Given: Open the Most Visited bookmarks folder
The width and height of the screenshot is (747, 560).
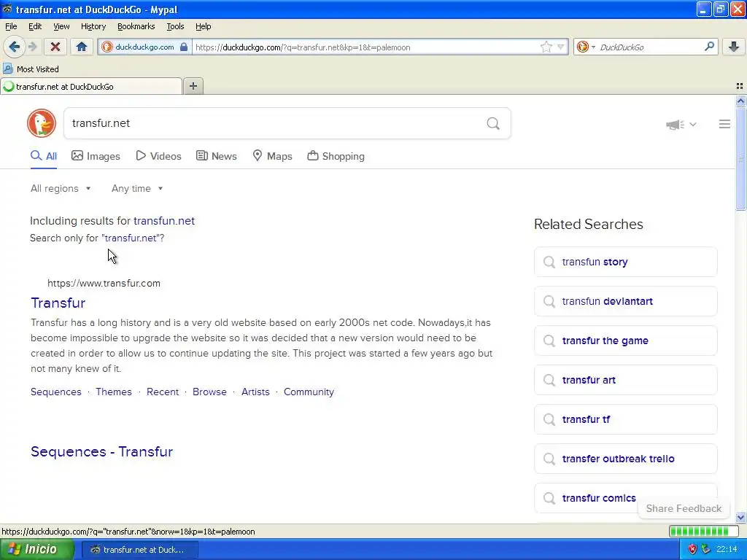Looking at the screenshot, I should tap(31, 69).
